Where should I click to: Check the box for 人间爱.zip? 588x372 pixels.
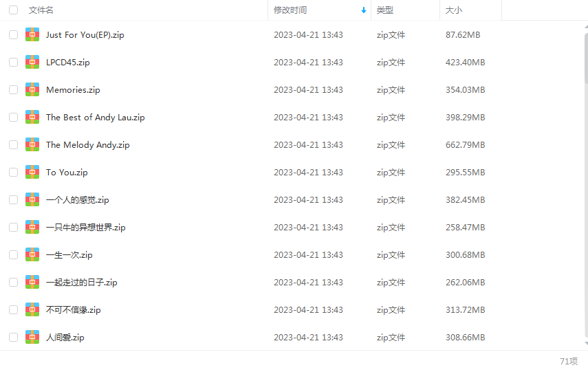[14, 337]
